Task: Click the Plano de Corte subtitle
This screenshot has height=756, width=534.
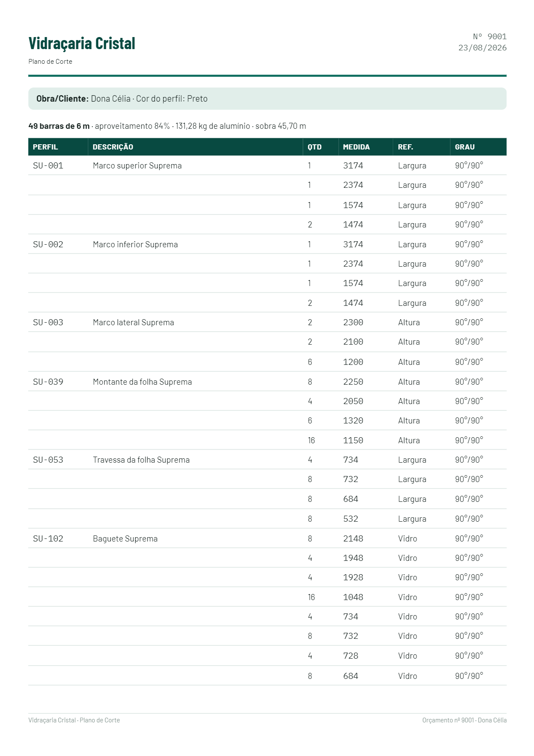Action: tap(50, 62)
